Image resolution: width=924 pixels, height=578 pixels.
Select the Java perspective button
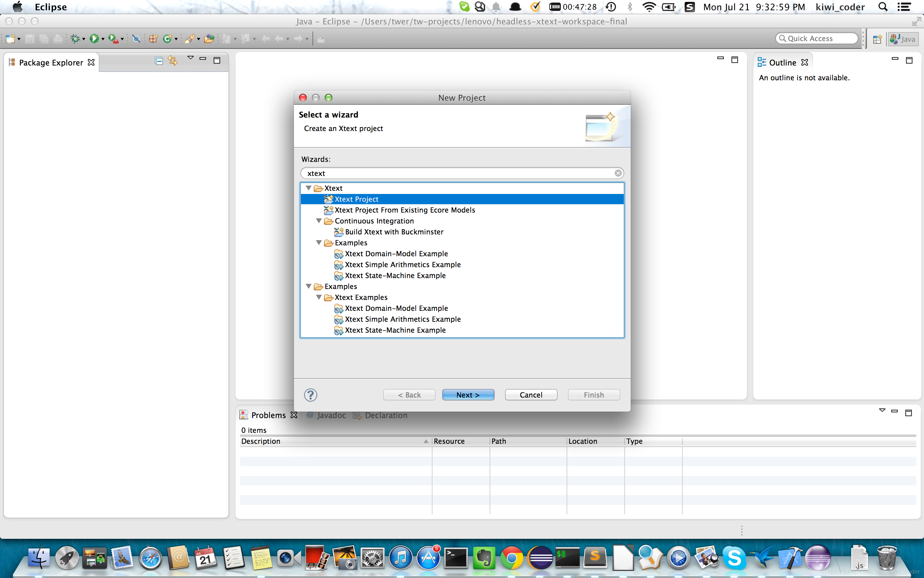tap(903, 39)
